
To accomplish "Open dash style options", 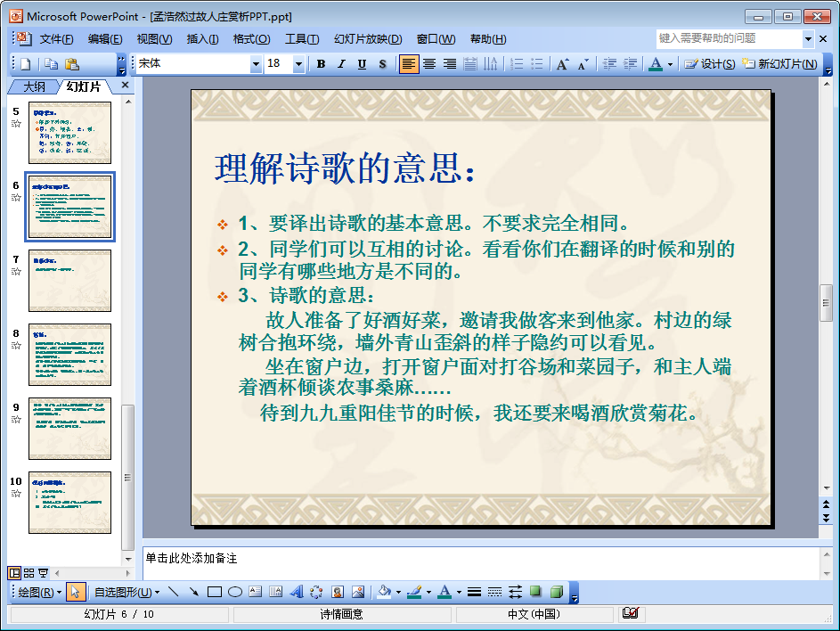I will tap(494, 592).
